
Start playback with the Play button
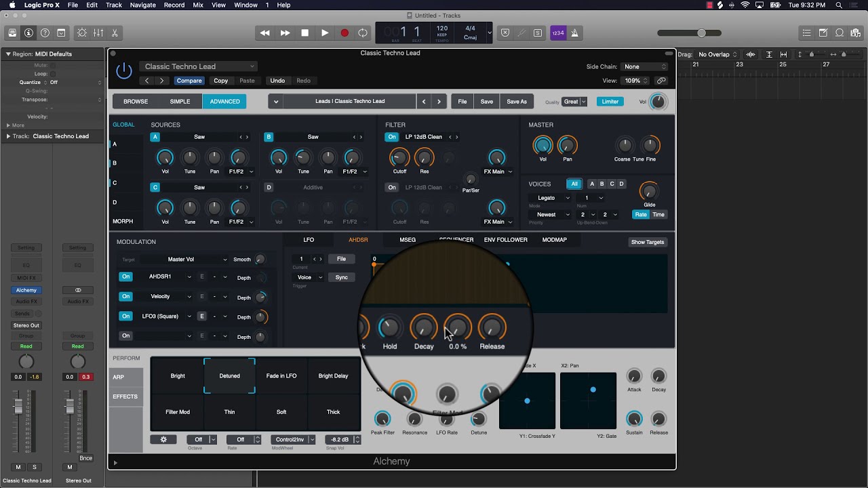pyautogui.click(x=325, y=33)
